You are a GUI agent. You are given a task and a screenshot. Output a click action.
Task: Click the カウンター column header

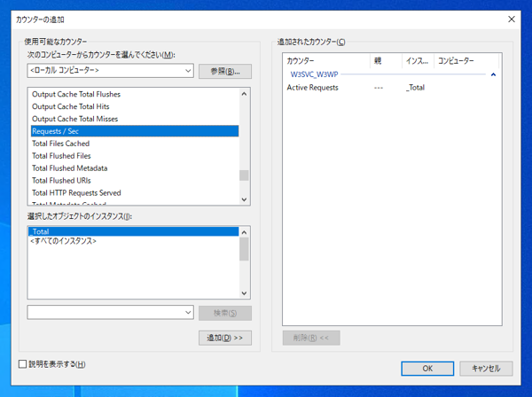(x=326, y=61)
